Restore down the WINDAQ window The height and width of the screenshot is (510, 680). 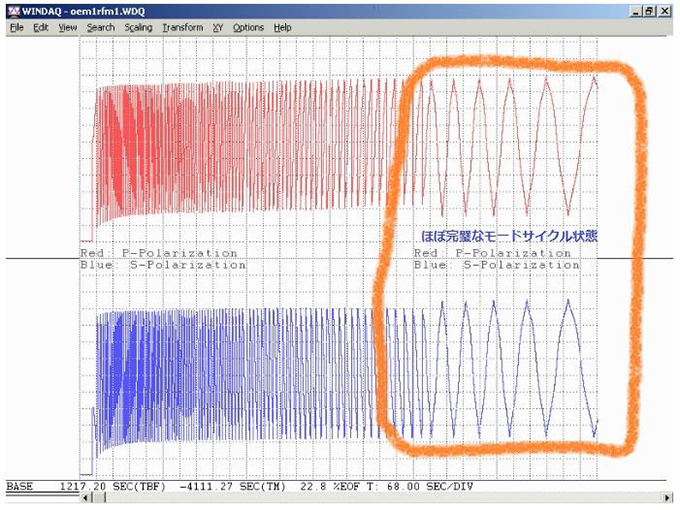click(x=648, y=11)
